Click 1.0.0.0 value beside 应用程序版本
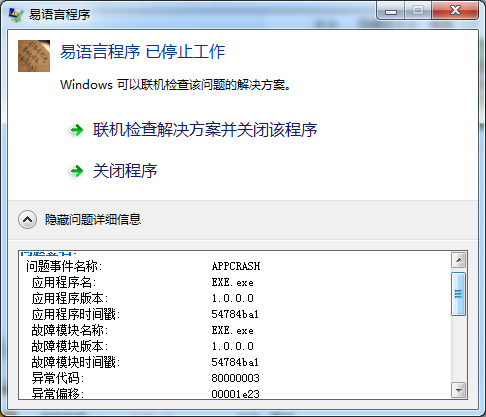This screenshot has height=417, width=486. tap(232, 298)
